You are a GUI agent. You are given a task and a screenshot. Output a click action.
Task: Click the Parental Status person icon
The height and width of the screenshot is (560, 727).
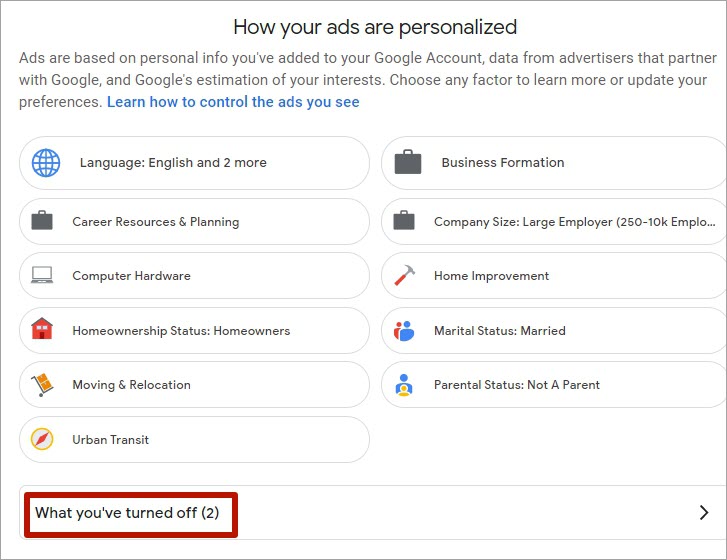tap(404, 385)
